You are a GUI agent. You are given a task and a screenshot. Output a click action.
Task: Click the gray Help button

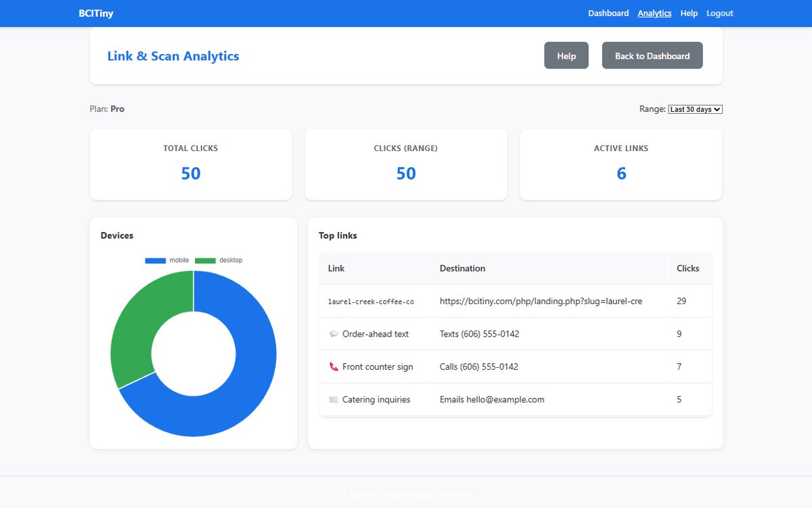[x=566, y=56]
